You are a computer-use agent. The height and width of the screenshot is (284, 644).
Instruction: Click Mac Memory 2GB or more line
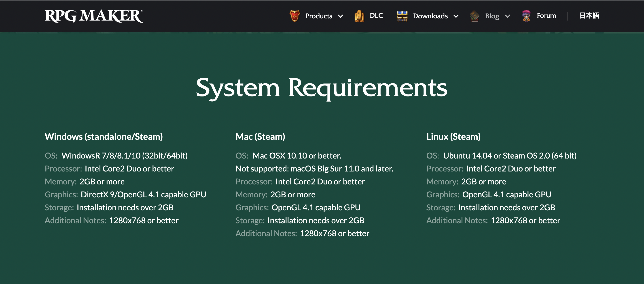pyautogui.click(x=275, y=195)
